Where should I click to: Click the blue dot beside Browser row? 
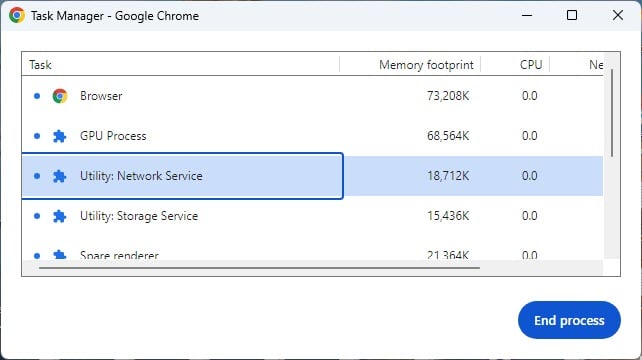point(37,96)
